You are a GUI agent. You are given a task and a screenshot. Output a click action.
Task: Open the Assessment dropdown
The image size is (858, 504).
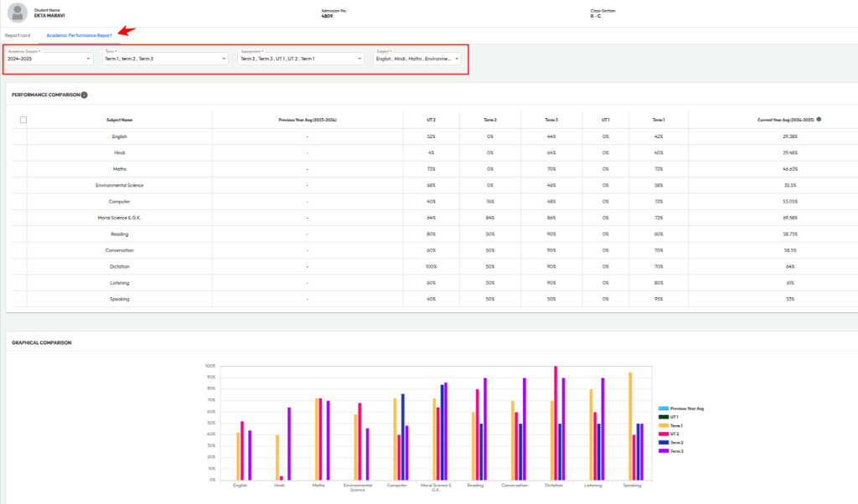(x=301, y=59)
